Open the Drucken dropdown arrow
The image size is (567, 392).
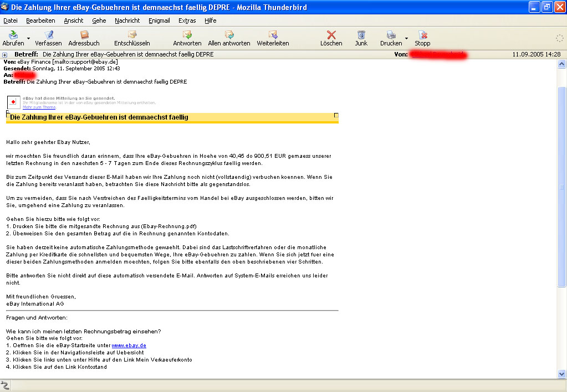point(406,38)
